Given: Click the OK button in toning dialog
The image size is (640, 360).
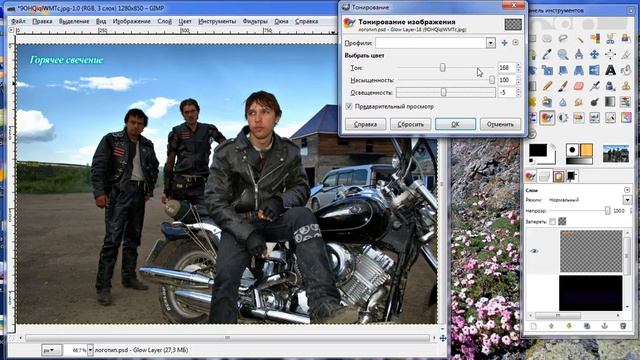Looking at the screenshot, I should pos(456,124).
